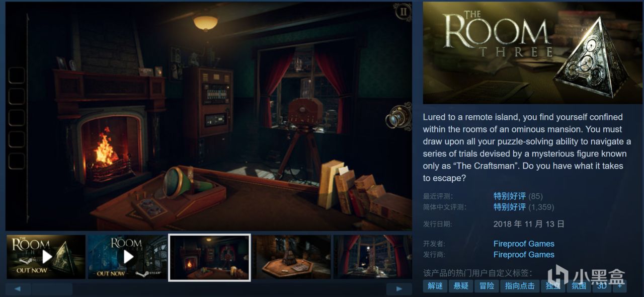Open recent reviews 特别好评 (85)
The height and width of the screenshot is (297, 644).
[518, 196]
